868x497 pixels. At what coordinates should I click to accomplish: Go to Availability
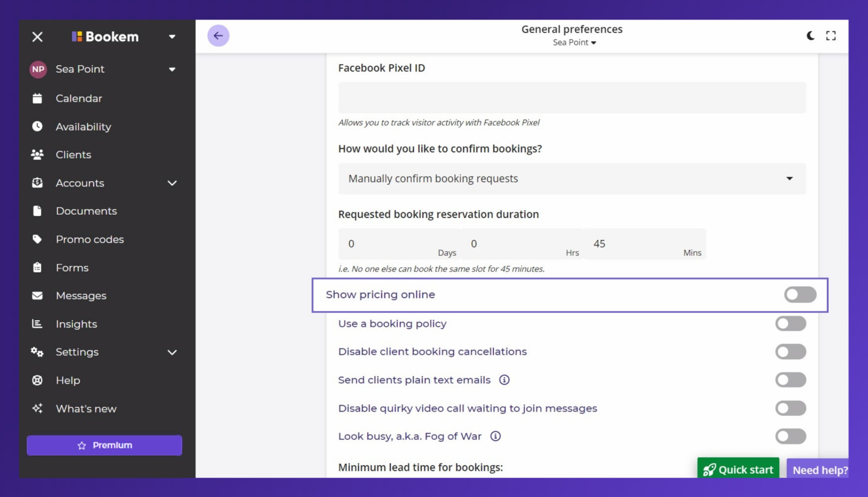(83, 127)
